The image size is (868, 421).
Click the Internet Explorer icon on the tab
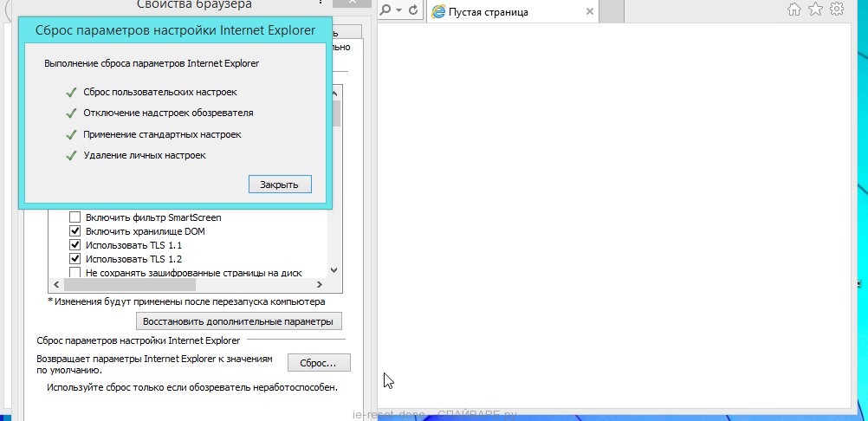438,11
